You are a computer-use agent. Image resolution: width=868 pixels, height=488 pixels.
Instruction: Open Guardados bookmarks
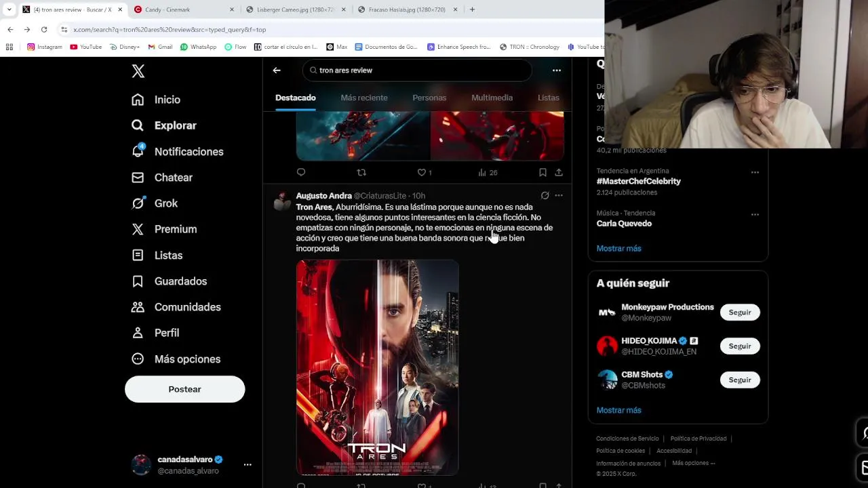click(169, 281)
